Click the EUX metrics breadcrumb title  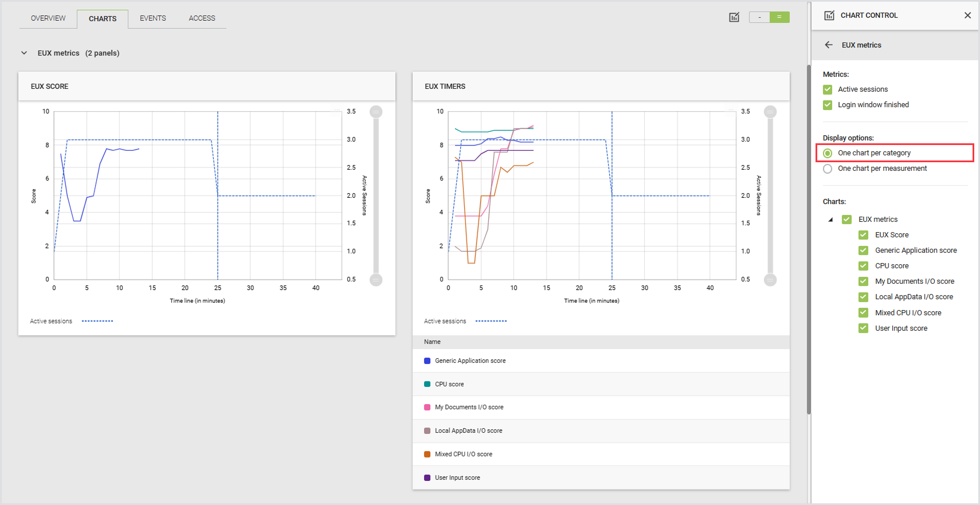[861, 45]
